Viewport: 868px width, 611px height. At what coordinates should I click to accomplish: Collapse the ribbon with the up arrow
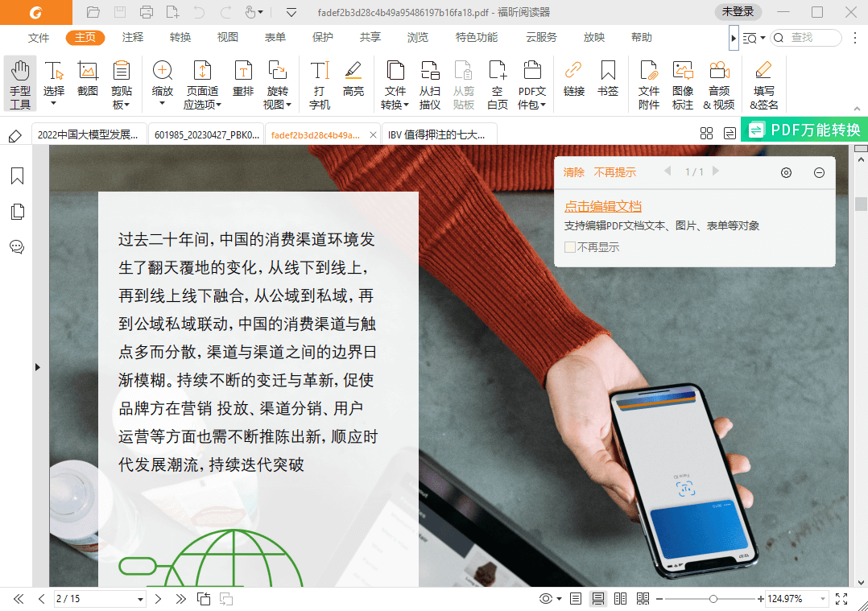click(857, 109)
